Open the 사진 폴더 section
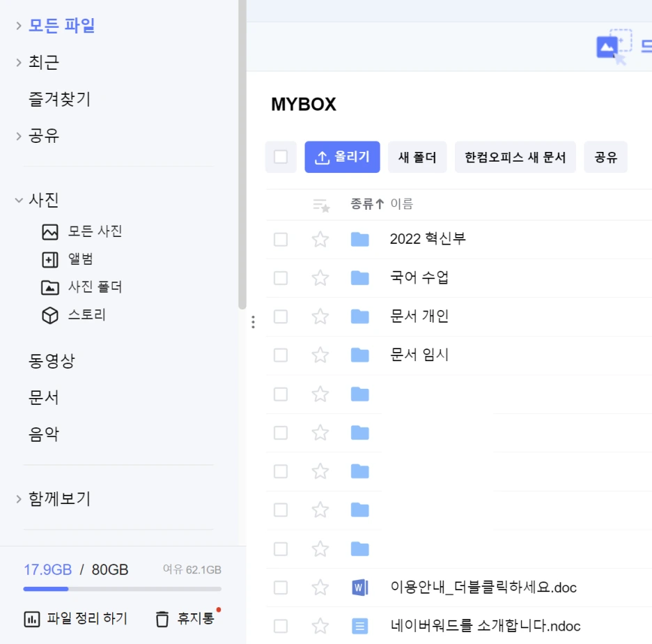The width and height of the screenshot is (652, 644). pyautogui.click(x=49, y=287)
